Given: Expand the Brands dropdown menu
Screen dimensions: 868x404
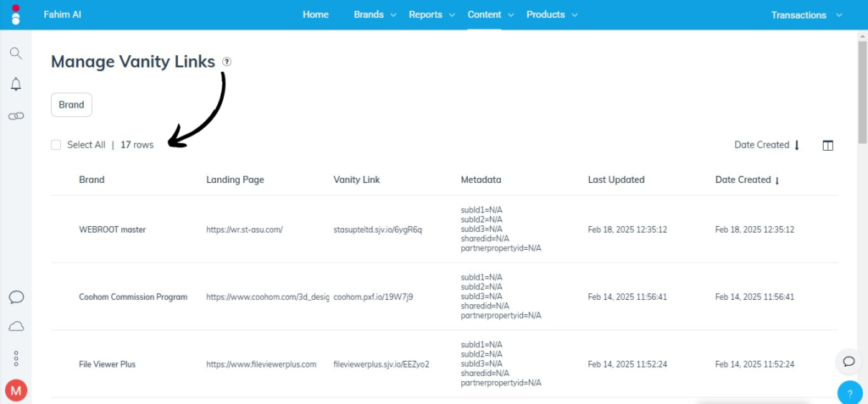Looking at the screenshot, I should tap(374, 14).
